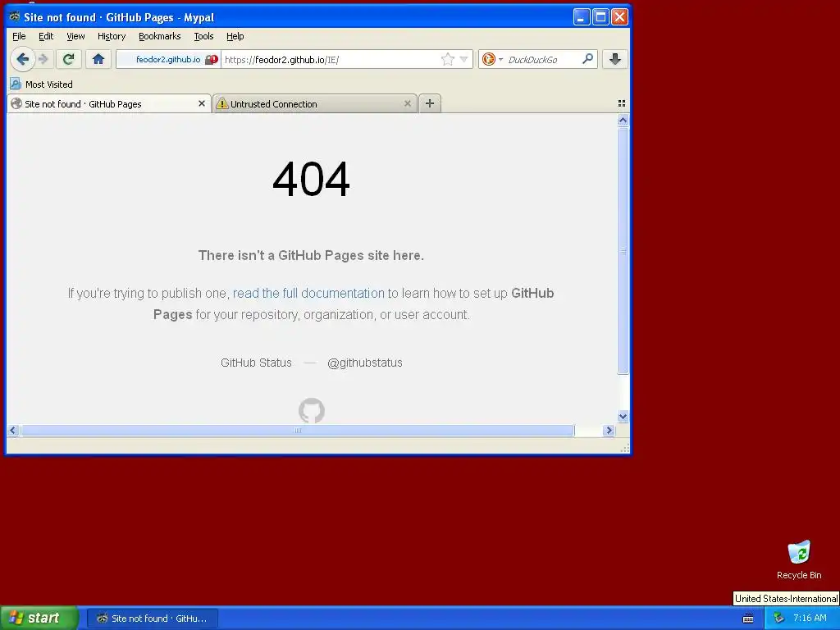Click the horizontal scrollbar left arrow
The image size is (840, 630).
(x=13, y=430)
